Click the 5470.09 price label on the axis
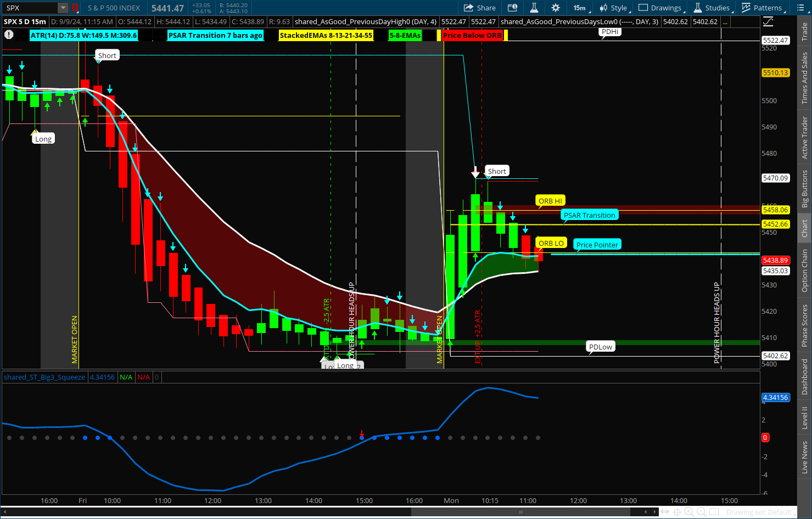The image size is (812, 519). (x=775, y=178)
